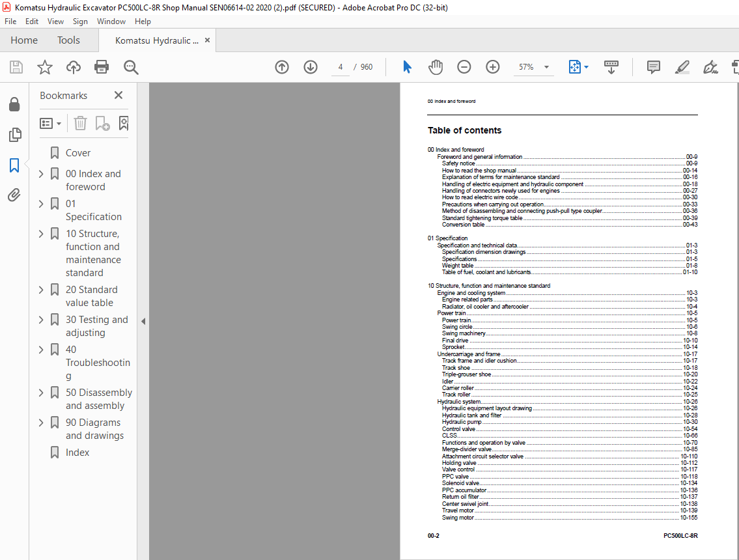This screenshot has height=560, width=739.
Task: Click the security lock icon in sidebar
Action: (x=14, y=104)
